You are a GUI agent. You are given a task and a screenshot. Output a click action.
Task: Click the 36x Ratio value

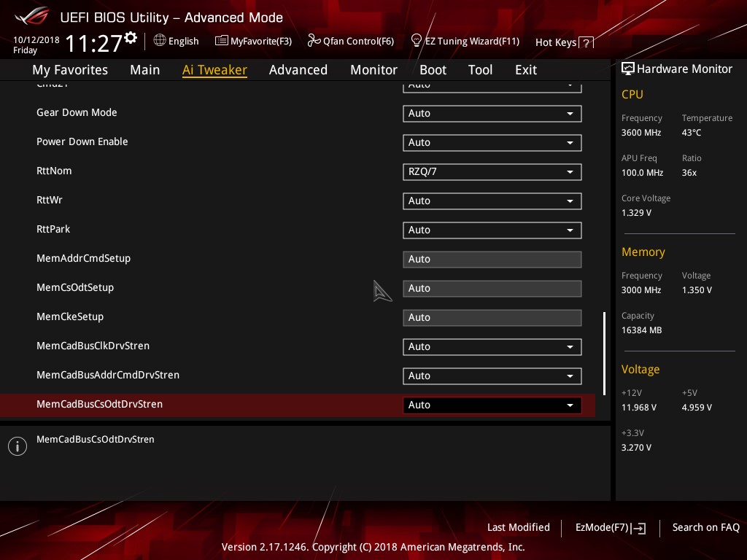689,173
